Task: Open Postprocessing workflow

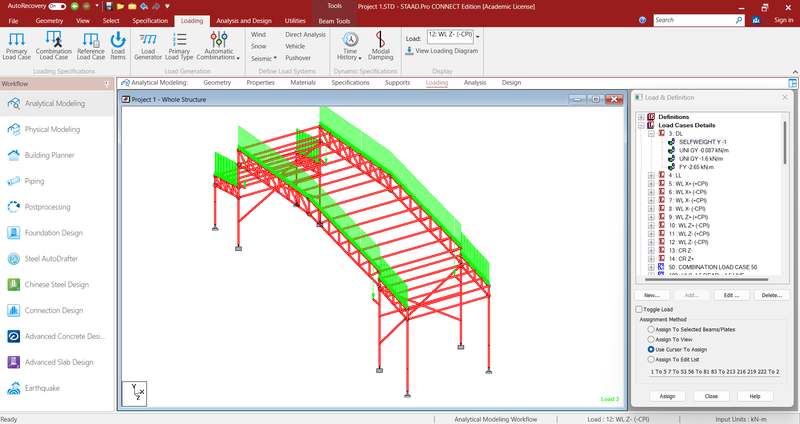Action: 57,207
